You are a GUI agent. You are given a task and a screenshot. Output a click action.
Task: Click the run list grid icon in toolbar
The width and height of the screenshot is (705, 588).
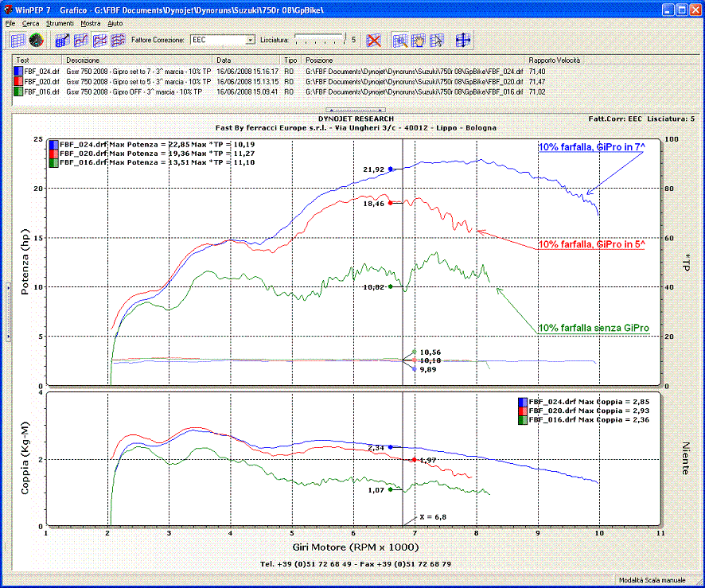pyautogui.click(x=18, y=40)
